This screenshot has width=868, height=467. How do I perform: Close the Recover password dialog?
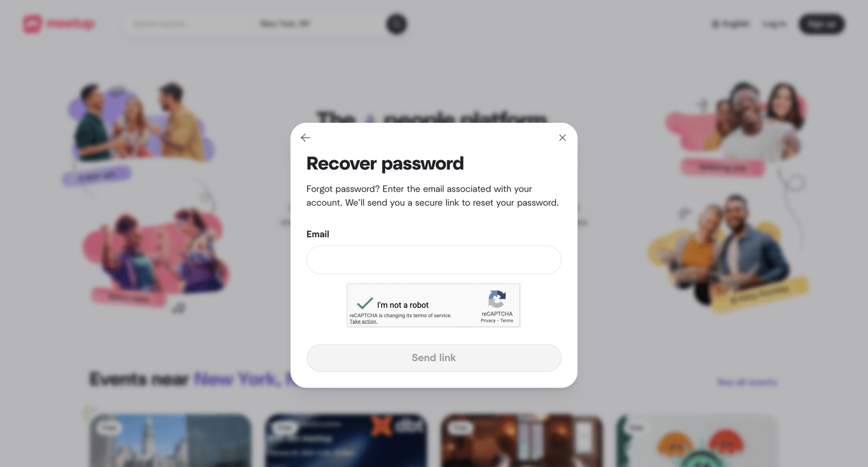pos(563,138)
